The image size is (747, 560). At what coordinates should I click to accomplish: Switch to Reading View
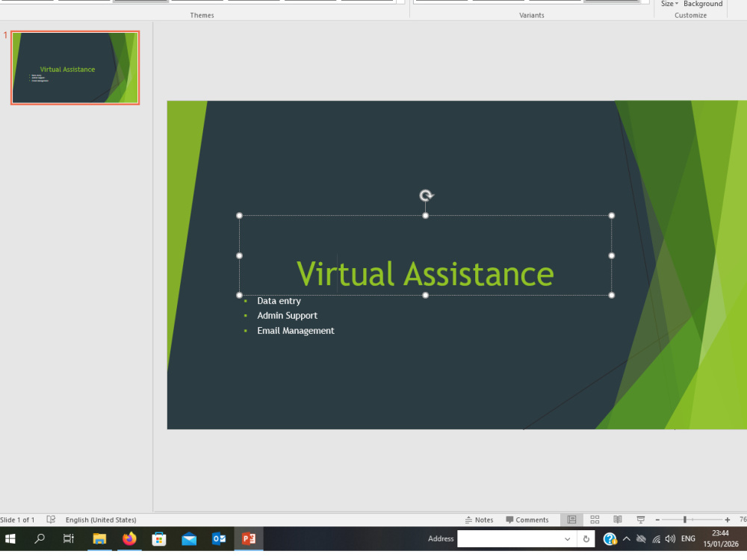click(x=618, y=520)
